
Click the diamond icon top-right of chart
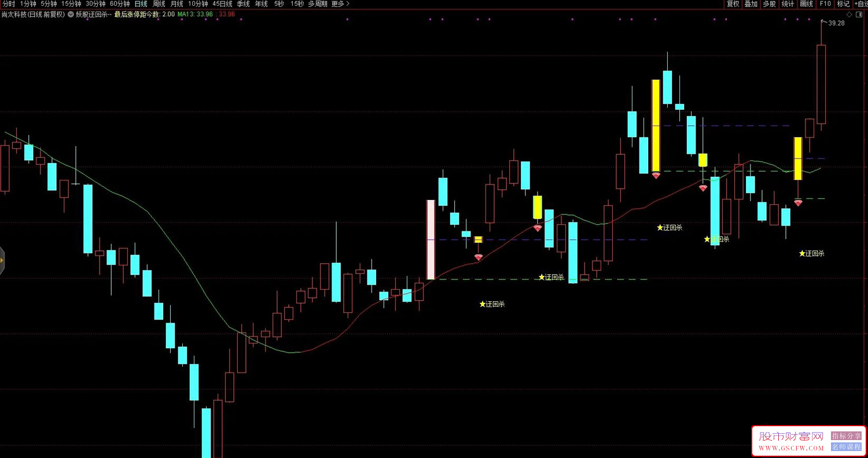[849, 14]
